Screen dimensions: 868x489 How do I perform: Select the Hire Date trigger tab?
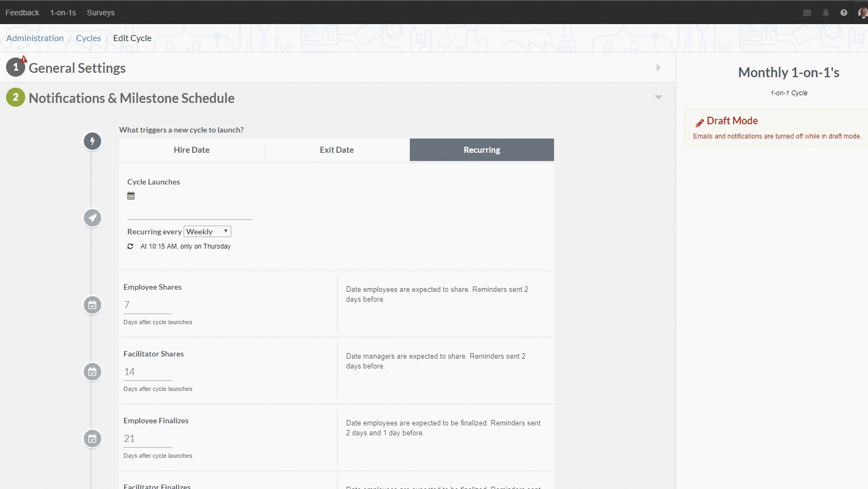click(192, 150)
